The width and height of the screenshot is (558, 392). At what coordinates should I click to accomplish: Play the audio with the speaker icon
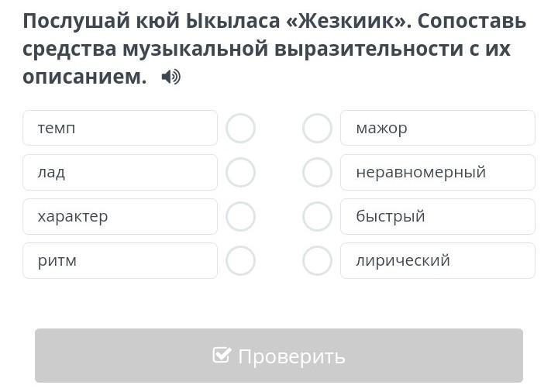click(x=170, y=77)
